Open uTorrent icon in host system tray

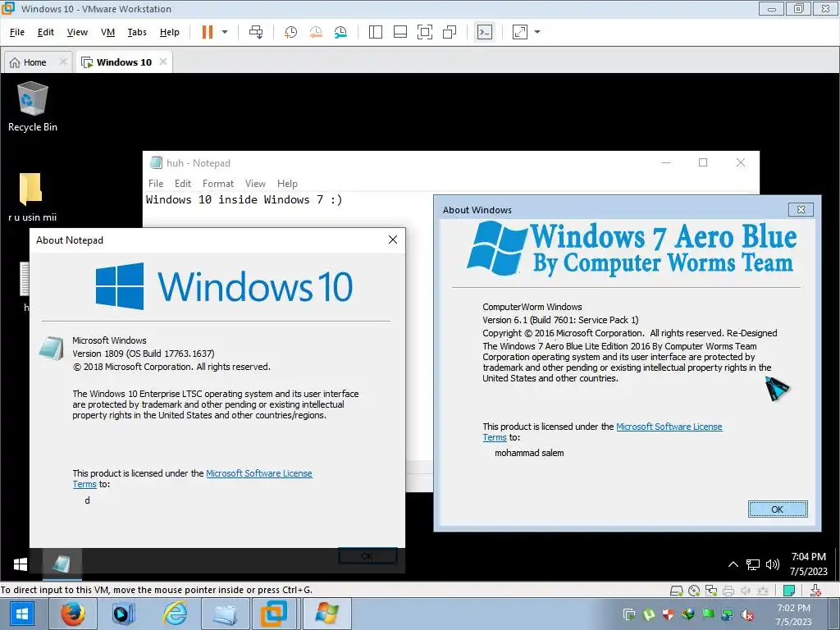(650, 614)
